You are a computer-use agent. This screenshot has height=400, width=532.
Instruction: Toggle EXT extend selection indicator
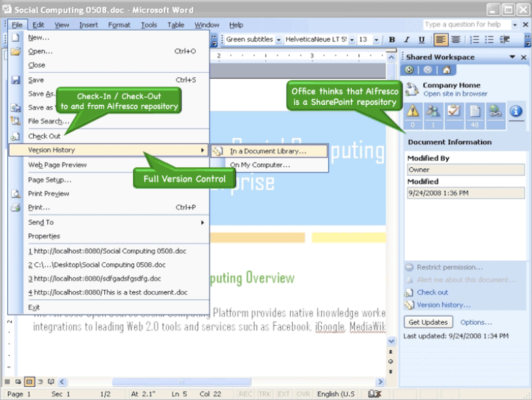click(x=284, y=394)
